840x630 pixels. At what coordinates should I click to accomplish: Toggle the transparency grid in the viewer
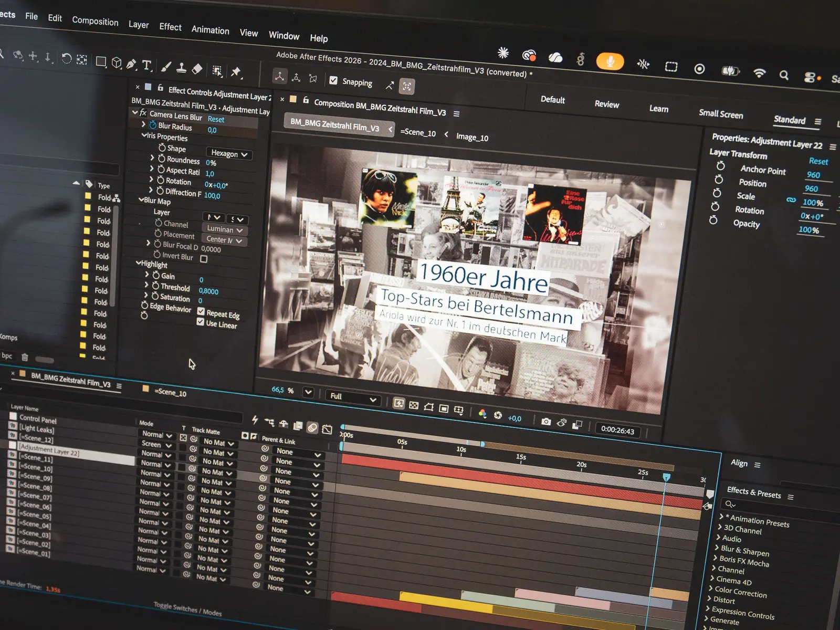414,405
